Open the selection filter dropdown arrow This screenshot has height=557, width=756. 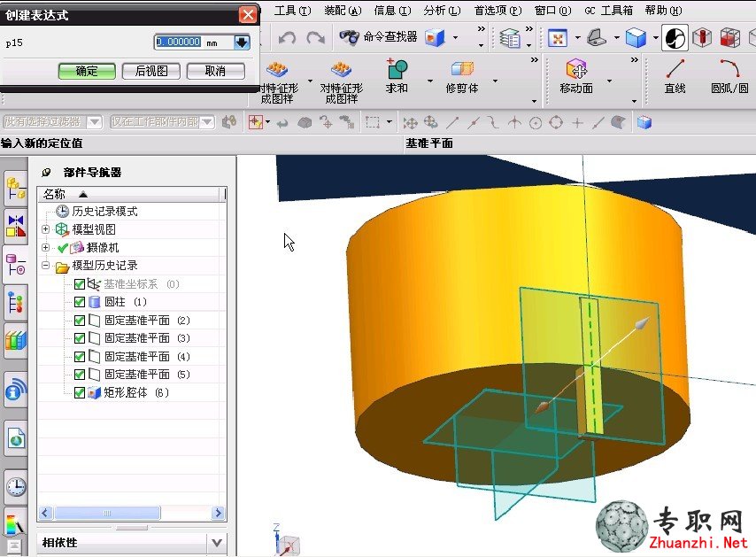click(x=95, y=122)
